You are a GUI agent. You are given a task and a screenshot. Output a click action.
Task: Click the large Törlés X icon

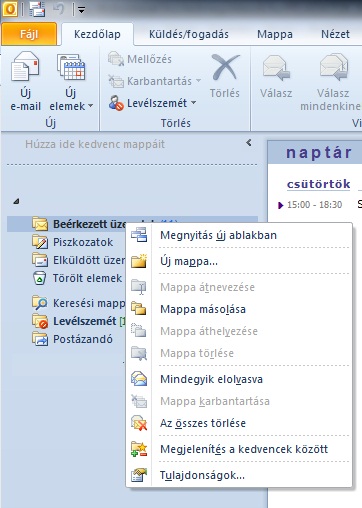(x=225, y=68)
